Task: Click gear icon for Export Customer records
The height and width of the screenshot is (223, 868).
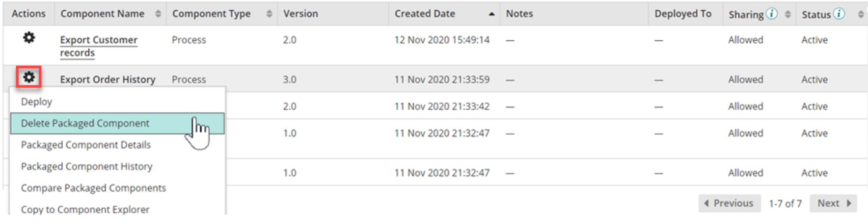Action: tap(29, 38)
